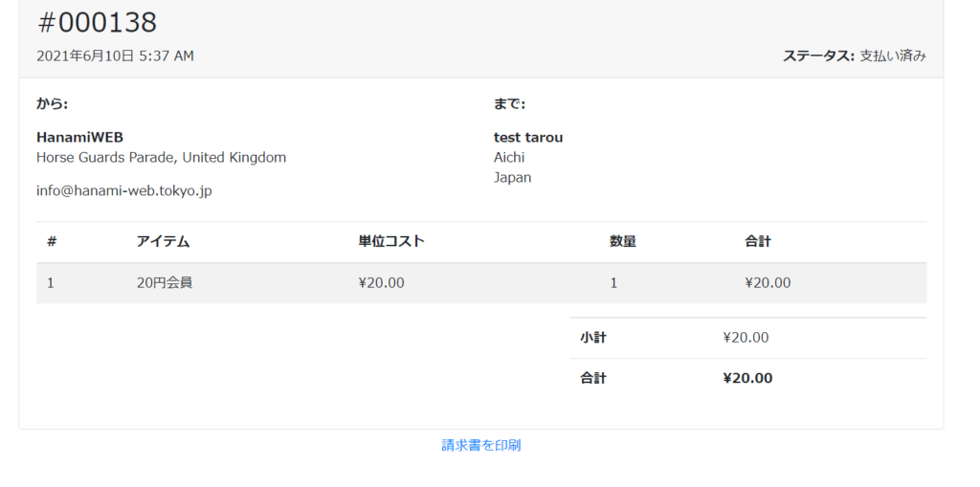Click the 合計 column header in table
The image size is (980, 487).
(x=758, y=242)
